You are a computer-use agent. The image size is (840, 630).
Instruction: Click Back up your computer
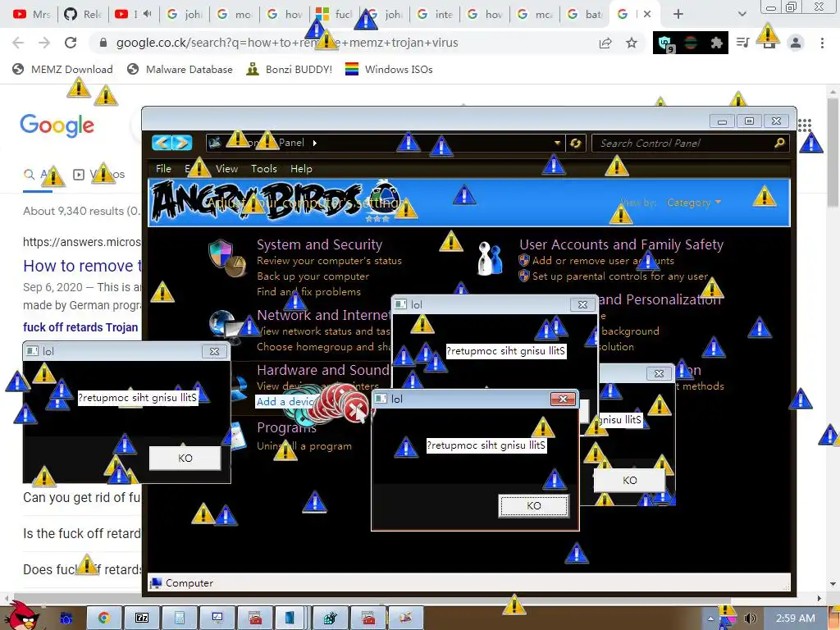[313, 276]
